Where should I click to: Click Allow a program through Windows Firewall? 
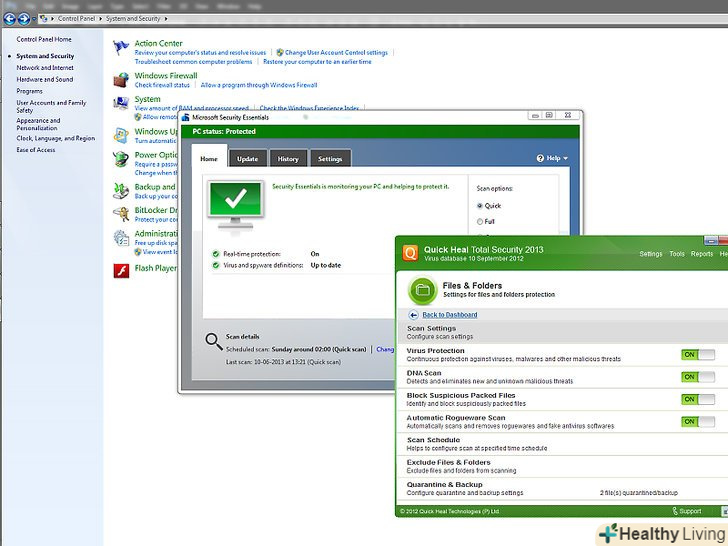pos(259,85)
